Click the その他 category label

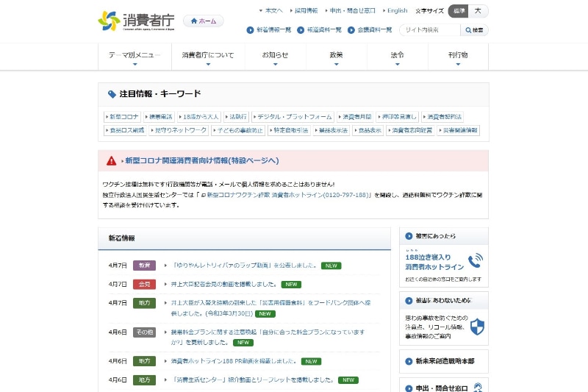(x=144, y=332)
